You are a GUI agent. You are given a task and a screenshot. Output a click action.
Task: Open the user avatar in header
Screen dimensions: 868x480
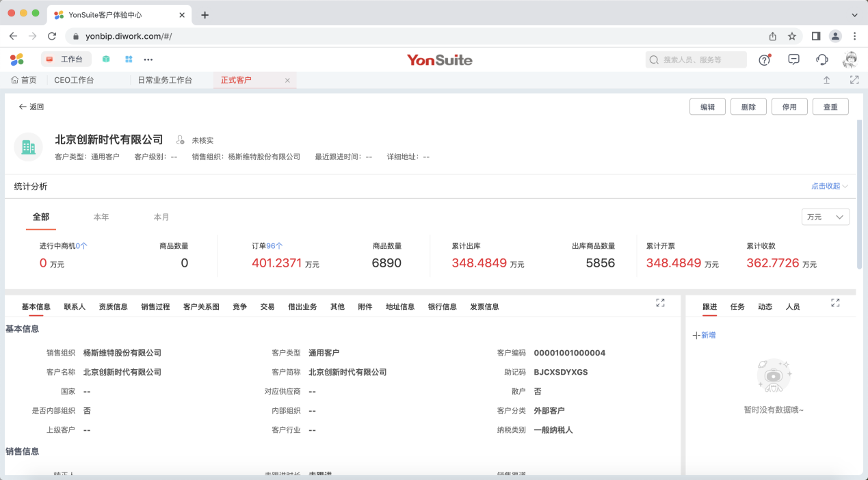tap(850, 59)
